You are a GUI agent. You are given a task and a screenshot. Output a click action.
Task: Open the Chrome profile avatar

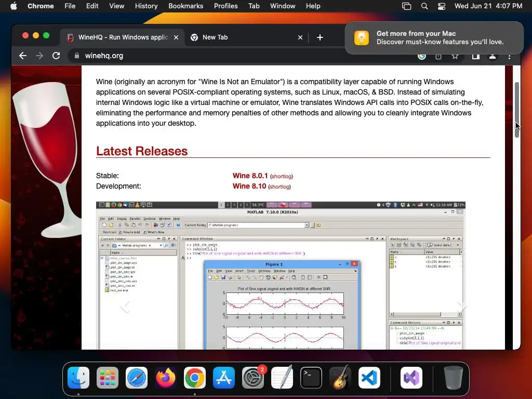coord(493,56)
